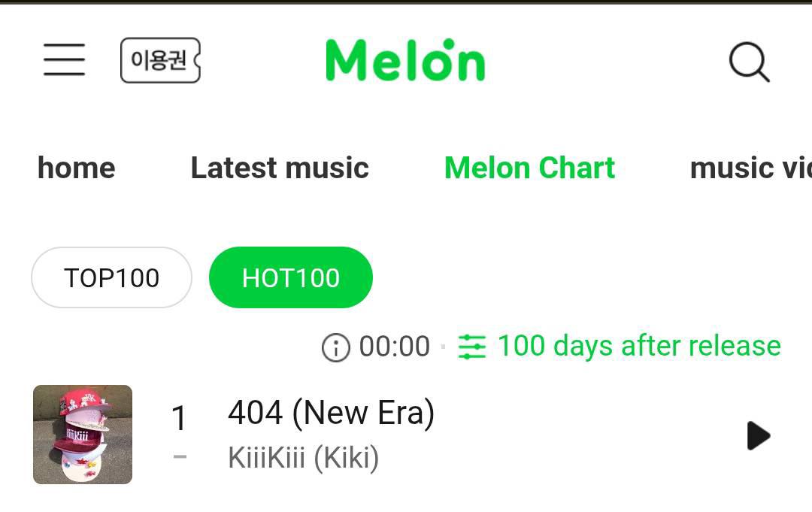Click the green filter sliders icon
812x512 pixels.
click(472, 347)
